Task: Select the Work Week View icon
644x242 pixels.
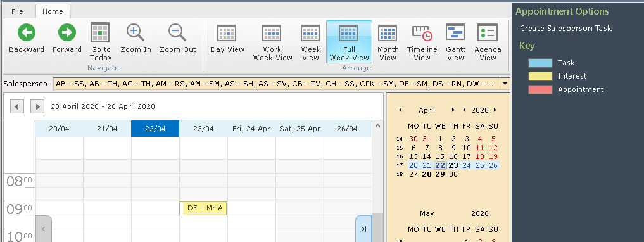Action: (x=272, y=33)
